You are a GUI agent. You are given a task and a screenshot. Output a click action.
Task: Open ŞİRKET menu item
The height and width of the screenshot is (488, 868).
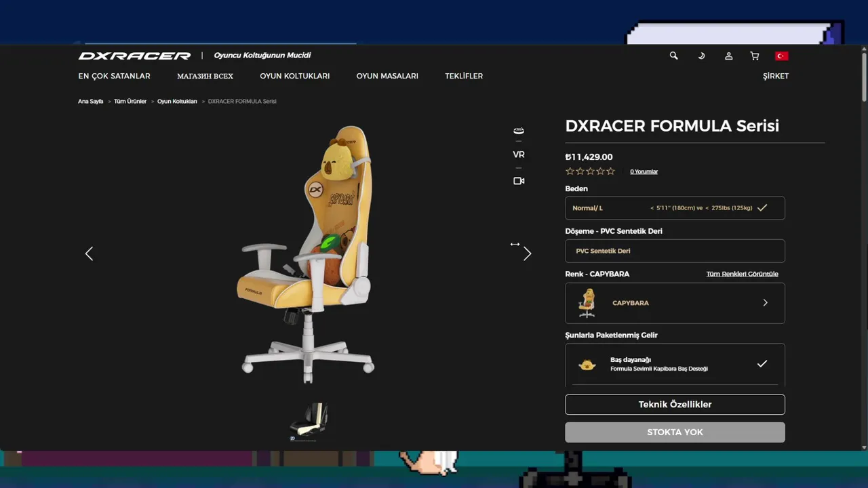point(776,76)
